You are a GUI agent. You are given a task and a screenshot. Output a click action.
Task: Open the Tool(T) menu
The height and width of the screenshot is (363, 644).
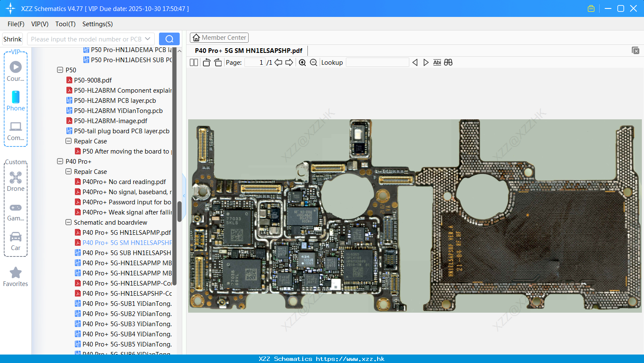66,24
